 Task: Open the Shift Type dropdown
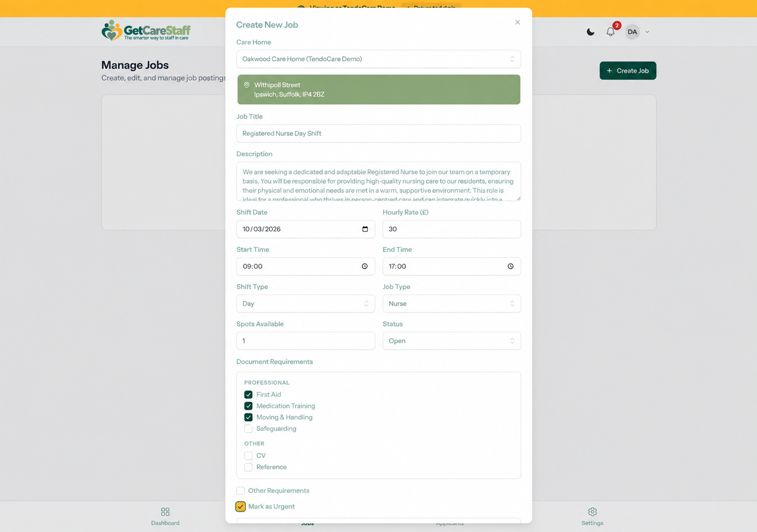point(306,304)
